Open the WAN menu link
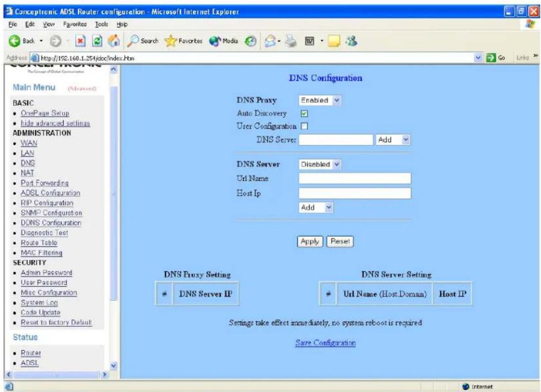 point(29,143)
